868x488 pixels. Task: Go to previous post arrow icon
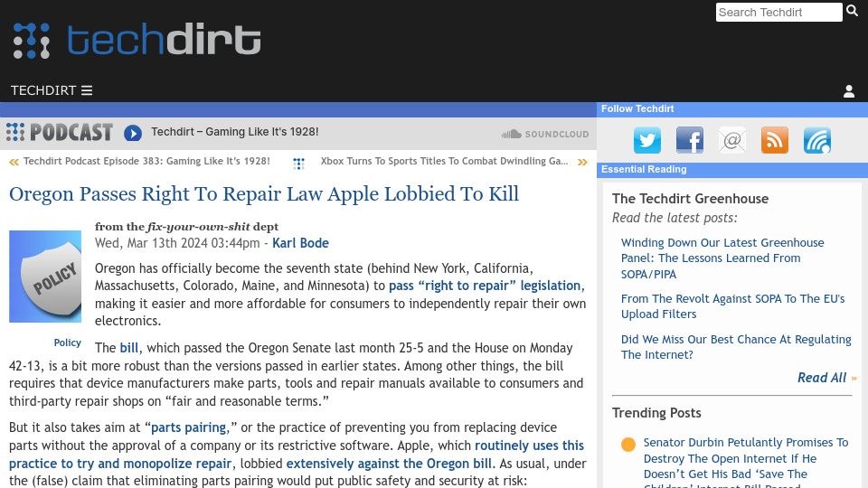point(14,162)
